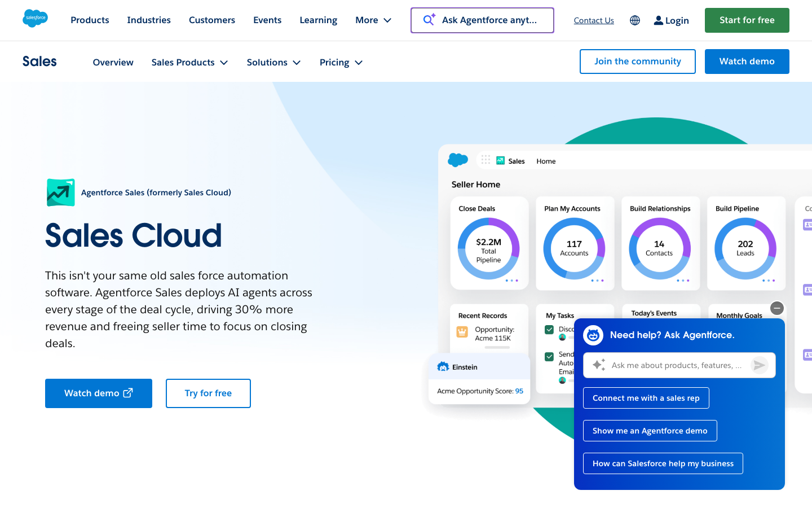This screenshot has width=812, height=508.
Task: Click the three dots on Build Pipeline card
Action: click(x=769, y=281)
